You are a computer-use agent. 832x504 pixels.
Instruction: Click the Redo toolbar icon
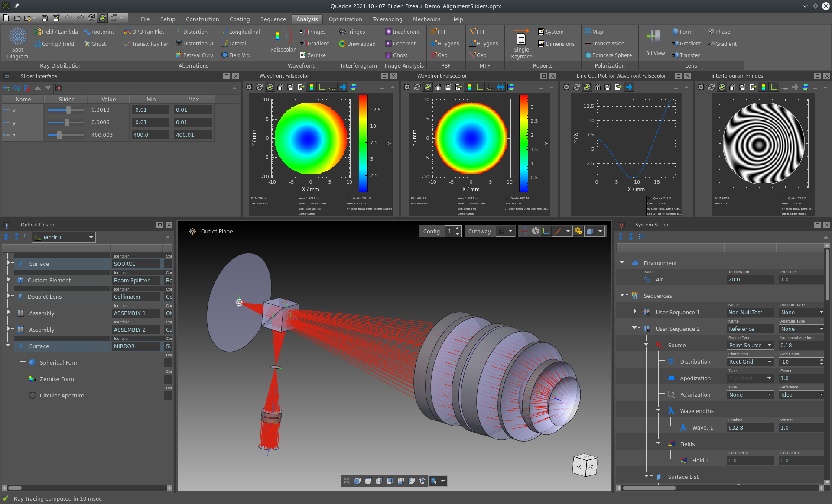(80, 18)
